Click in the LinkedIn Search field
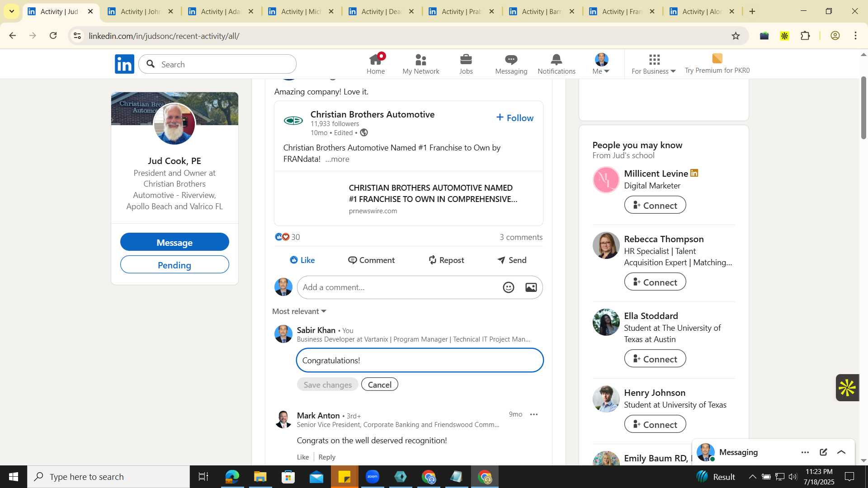Viewport: 868px width, 488px height. 217,64
